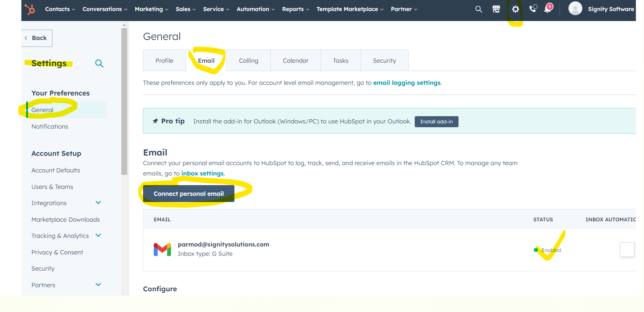Switch to the Calling tab

[x=249, y=61]
